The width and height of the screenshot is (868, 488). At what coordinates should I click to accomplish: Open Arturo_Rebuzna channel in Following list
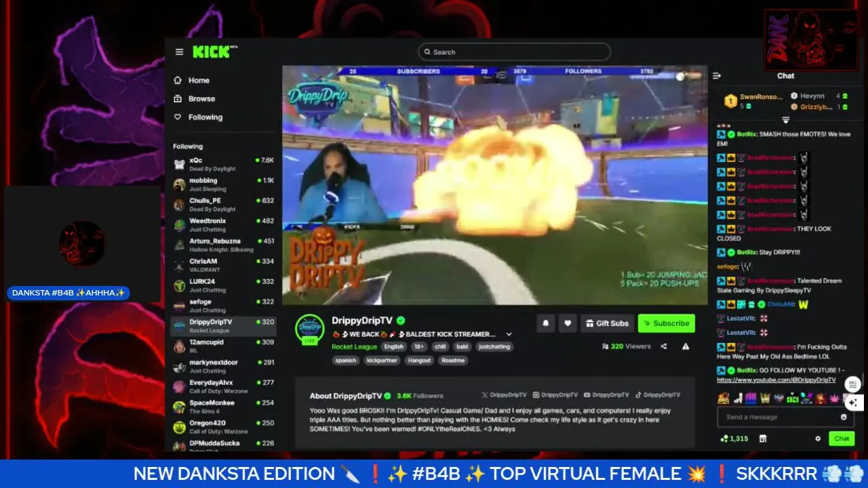223,245
